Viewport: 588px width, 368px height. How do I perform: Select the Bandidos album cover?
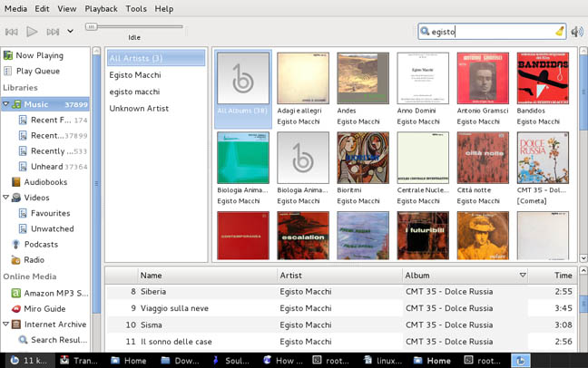tap(543, 78)
